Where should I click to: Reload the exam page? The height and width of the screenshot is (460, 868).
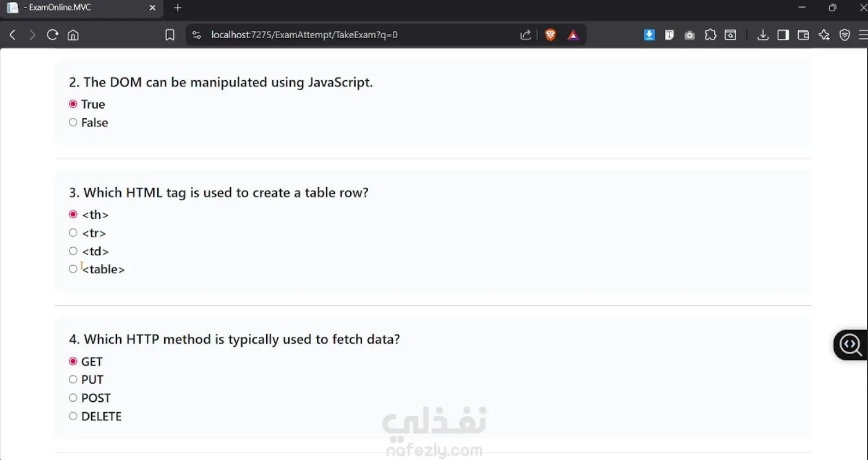click(52, 35)
